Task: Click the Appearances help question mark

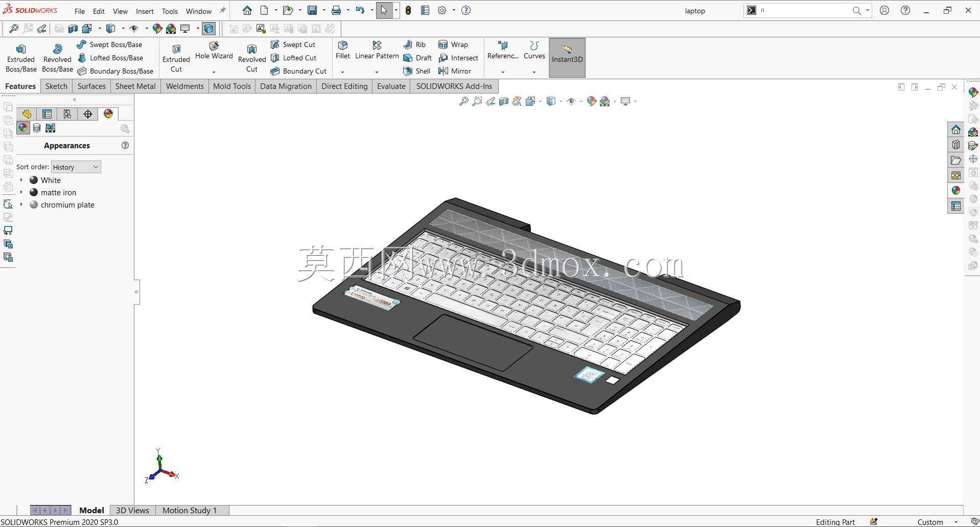Action: (x=125, y=145)
